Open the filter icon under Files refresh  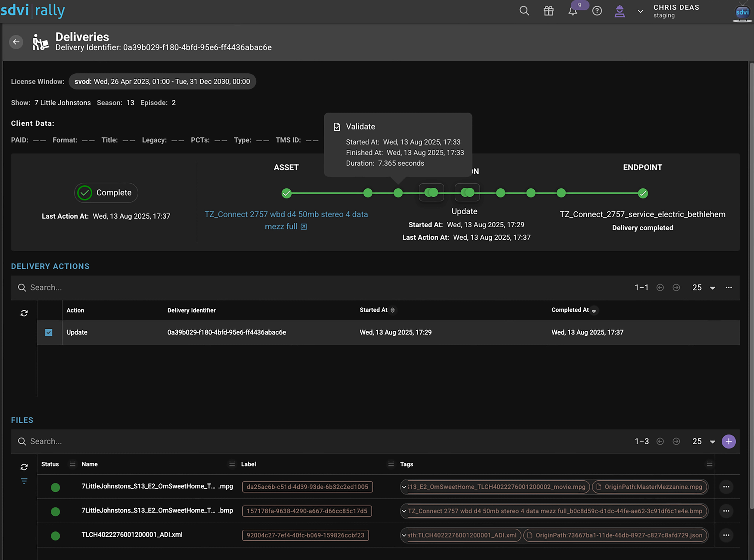tap(24, 481)
